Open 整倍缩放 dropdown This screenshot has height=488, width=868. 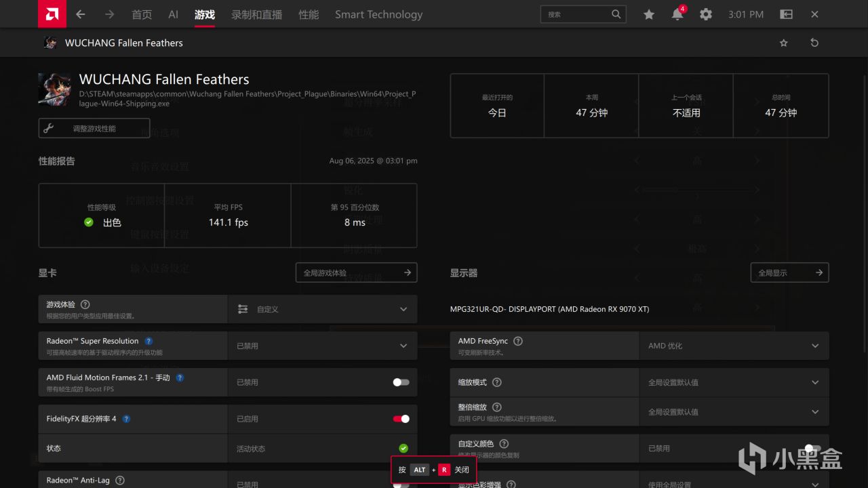tap(734, 412)
